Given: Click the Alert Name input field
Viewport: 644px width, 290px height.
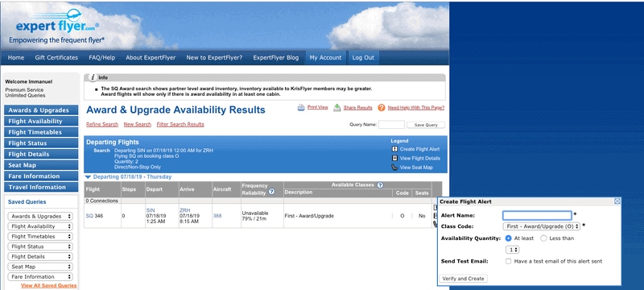Looking at the screenshot, I should pos(537,215).
